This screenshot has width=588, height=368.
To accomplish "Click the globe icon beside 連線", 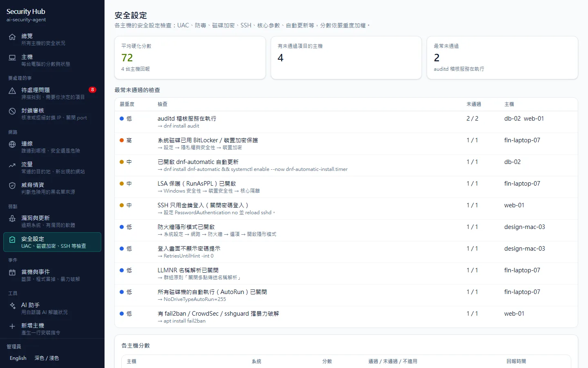I will tap(12, 144).
